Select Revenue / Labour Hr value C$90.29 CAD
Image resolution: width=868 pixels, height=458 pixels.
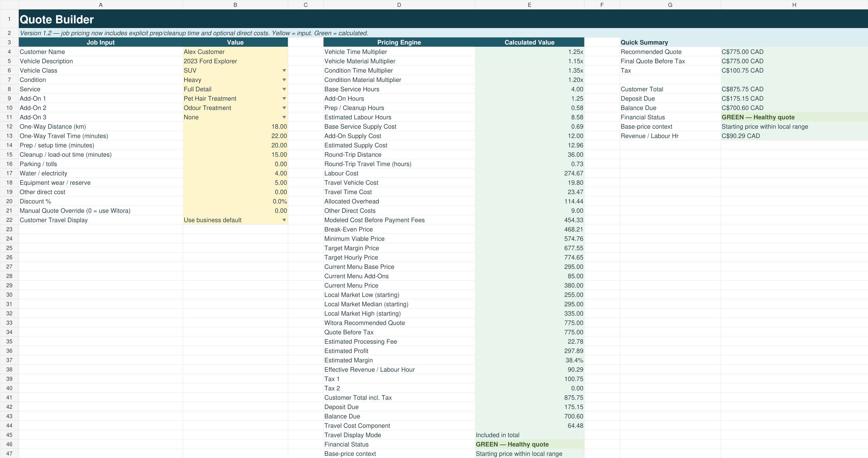click(794, 136)
